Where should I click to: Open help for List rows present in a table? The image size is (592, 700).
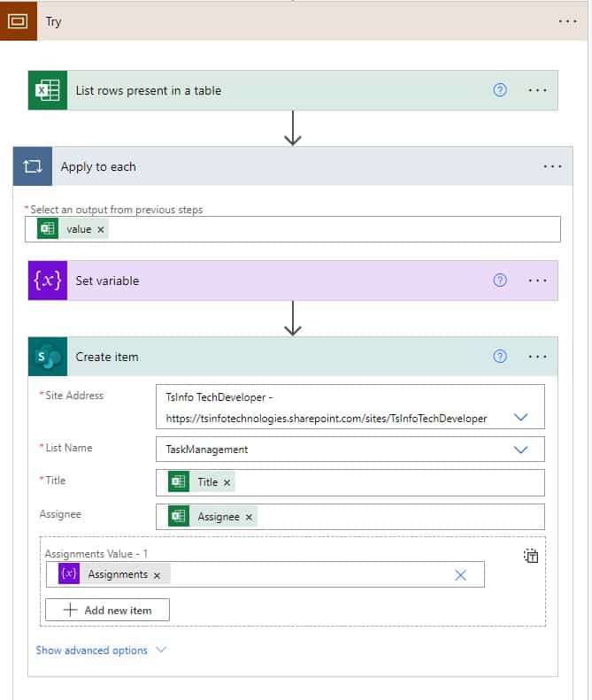point(500,90)
